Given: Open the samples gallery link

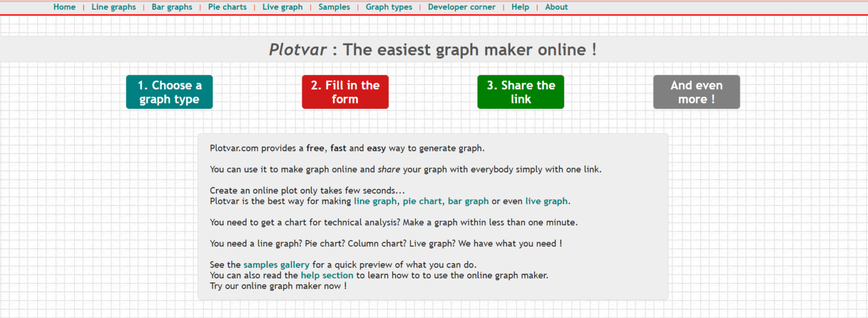Looking at the screenshot, I should pyautogui.click(x=276, y=265).
